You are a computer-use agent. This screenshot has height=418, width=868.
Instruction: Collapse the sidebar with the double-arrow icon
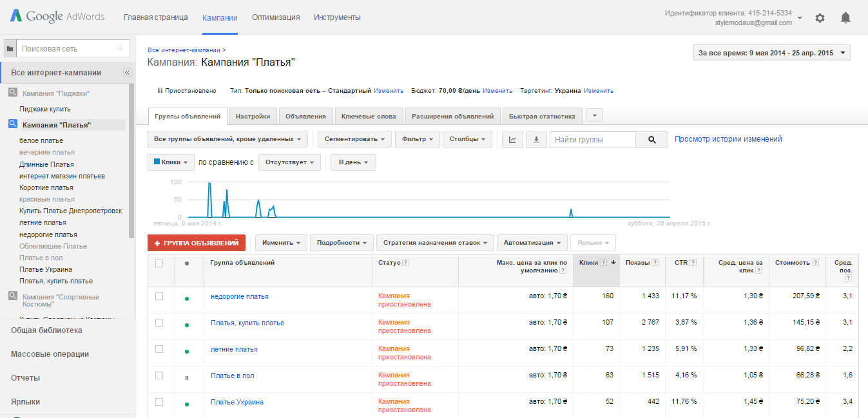127,73
